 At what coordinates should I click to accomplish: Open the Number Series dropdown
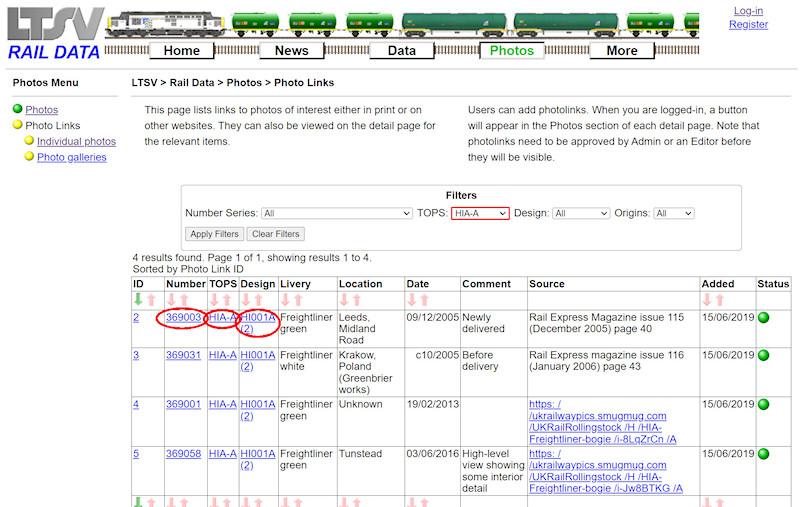tap(336, 213)
